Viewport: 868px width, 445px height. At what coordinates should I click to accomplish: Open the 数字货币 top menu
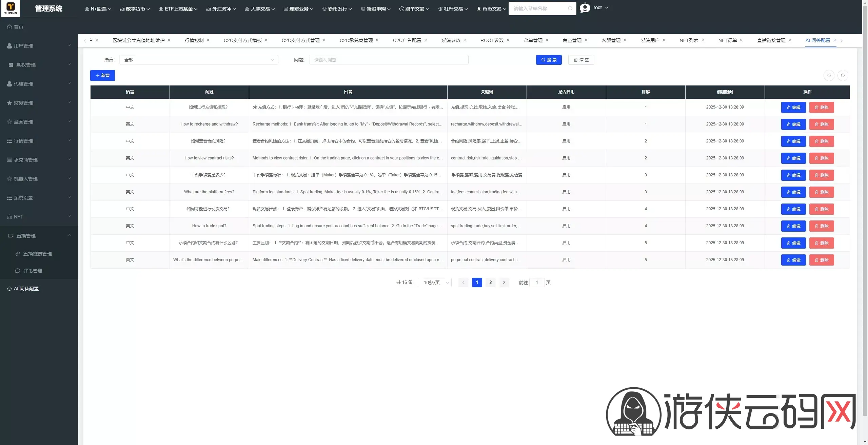pyautogui.click(x=135, y=9)
